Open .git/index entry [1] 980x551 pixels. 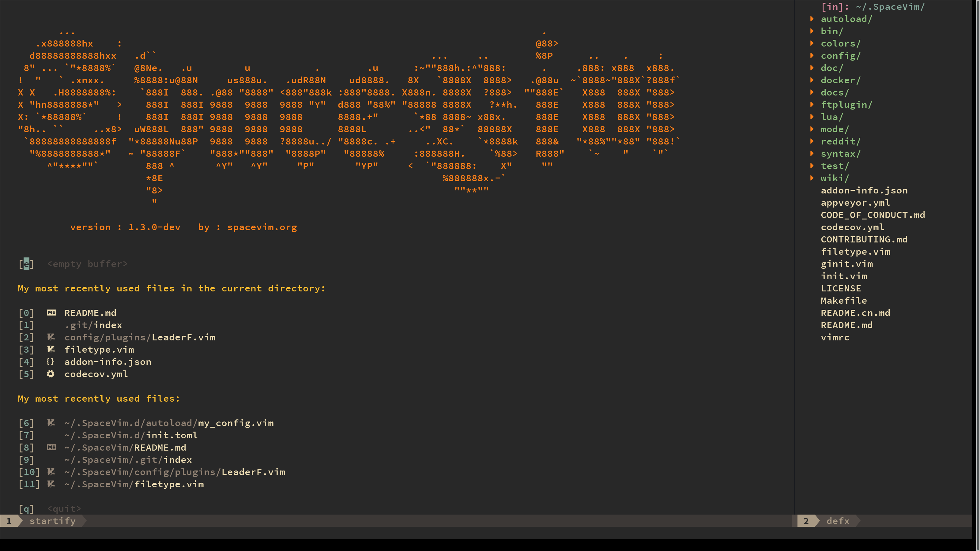tap(93, 325)
